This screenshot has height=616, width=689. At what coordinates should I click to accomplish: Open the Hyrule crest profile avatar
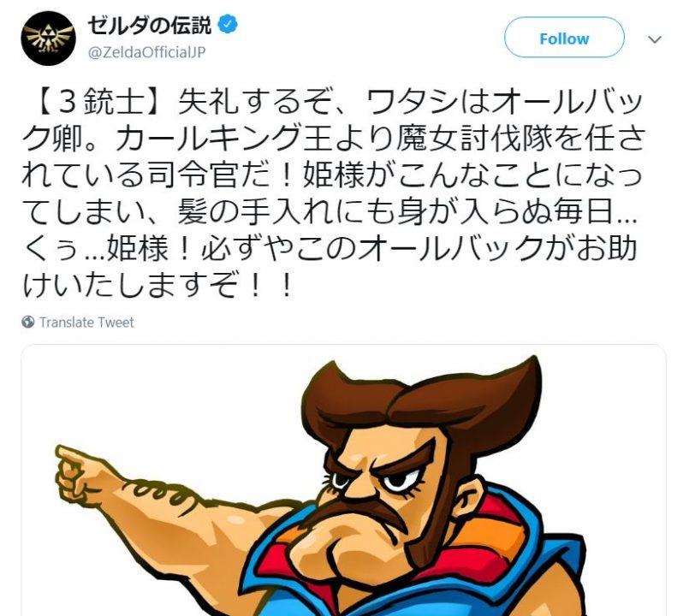point(48,38)
